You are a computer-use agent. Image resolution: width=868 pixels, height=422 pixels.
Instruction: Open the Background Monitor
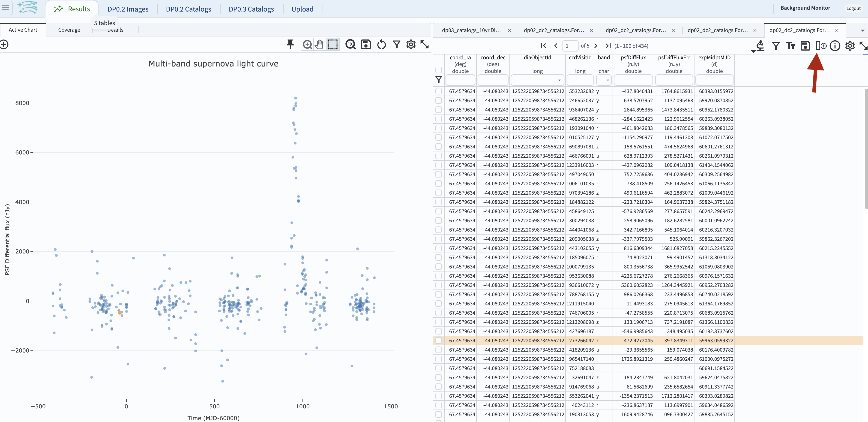coord(805,8)
